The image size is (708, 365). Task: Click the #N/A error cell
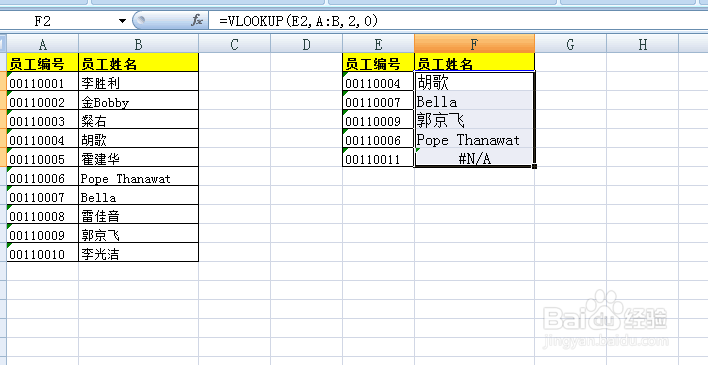pos(475,157)
